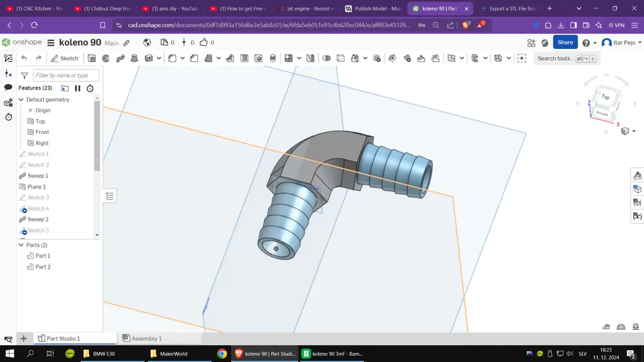Click the Search tools field
This screenshot has height=362, width=644.
click(566, 59)
